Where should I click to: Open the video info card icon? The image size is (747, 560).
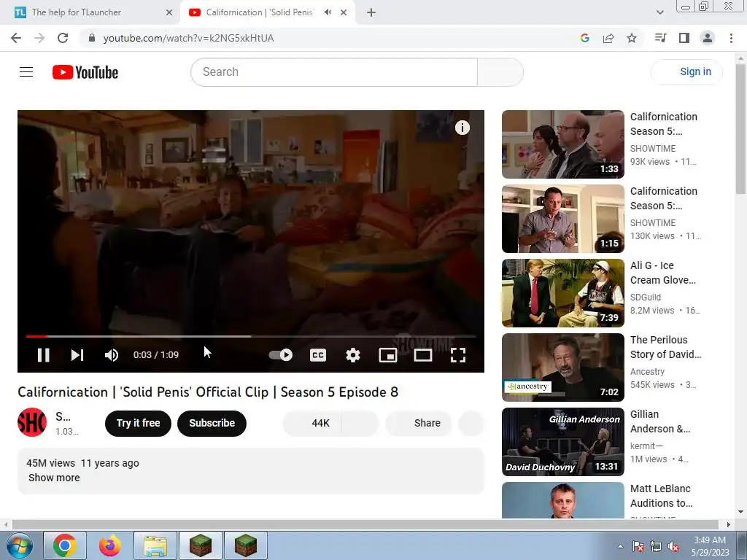point(462,128)
